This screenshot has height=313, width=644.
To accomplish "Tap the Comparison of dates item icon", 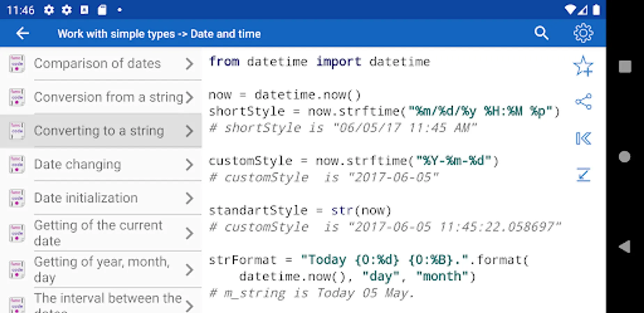I will [x=17, y=64].
